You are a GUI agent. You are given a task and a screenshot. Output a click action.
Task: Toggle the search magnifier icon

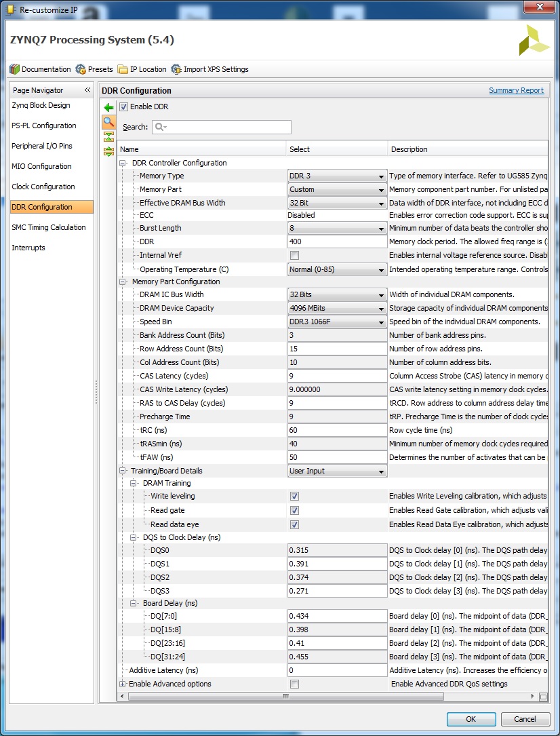tap(108, 122)
